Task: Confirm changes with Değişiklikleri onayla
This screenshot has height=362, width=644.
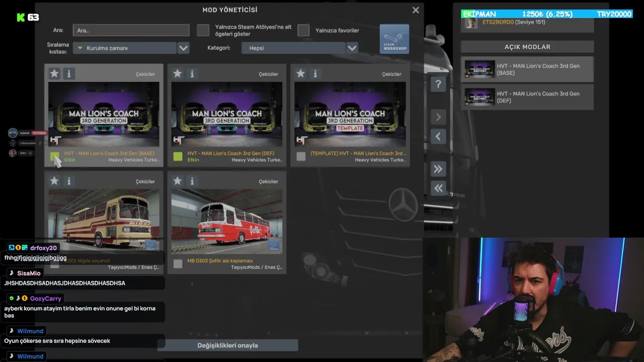Action: 227,345
